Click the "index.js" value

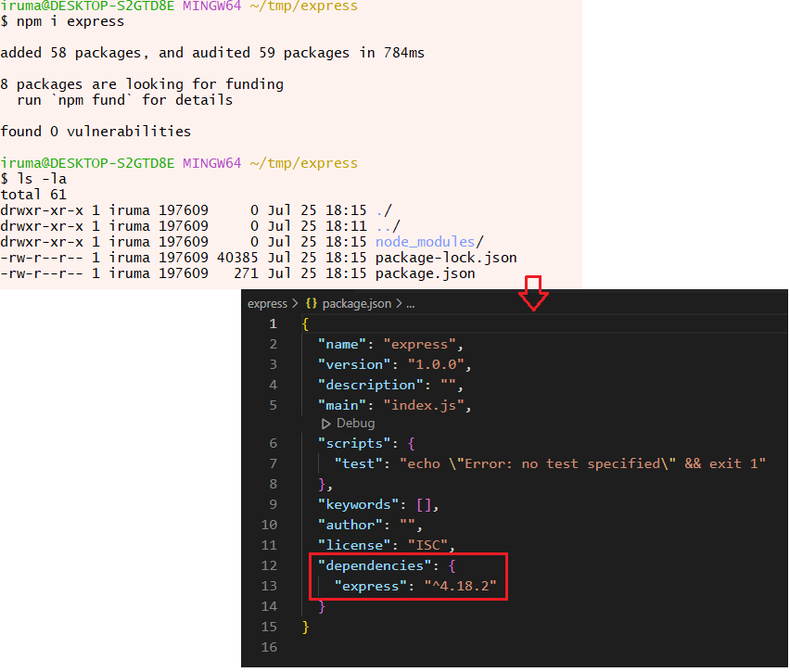click(x=424, y=406)
